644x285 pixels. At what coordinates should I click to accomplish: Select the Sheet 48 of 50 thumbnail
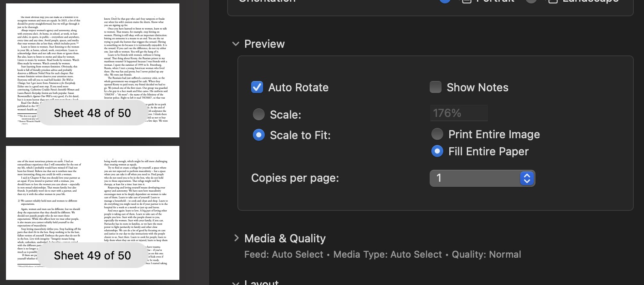click(x=93, y=70)
